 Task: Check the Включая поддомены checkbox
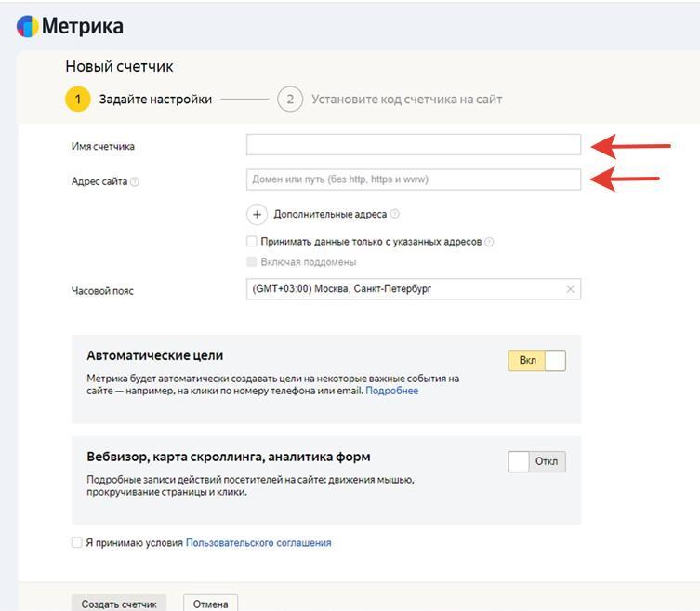pos(252,262)
